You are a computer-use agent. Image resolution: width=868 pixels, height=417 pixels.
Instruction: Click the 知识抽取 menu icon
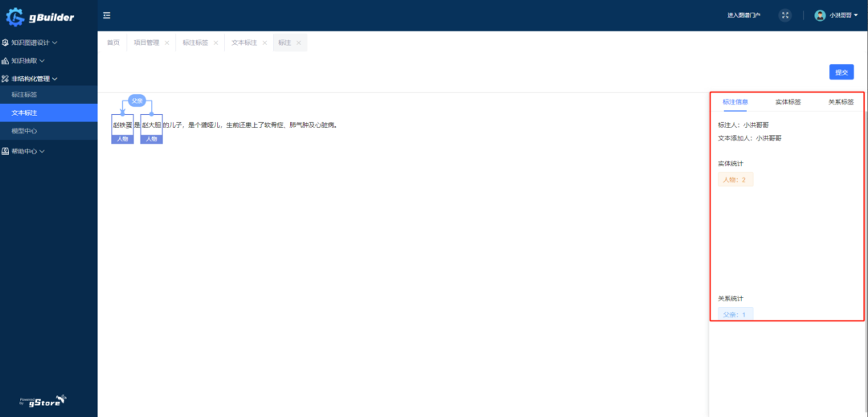coord(5,60)
